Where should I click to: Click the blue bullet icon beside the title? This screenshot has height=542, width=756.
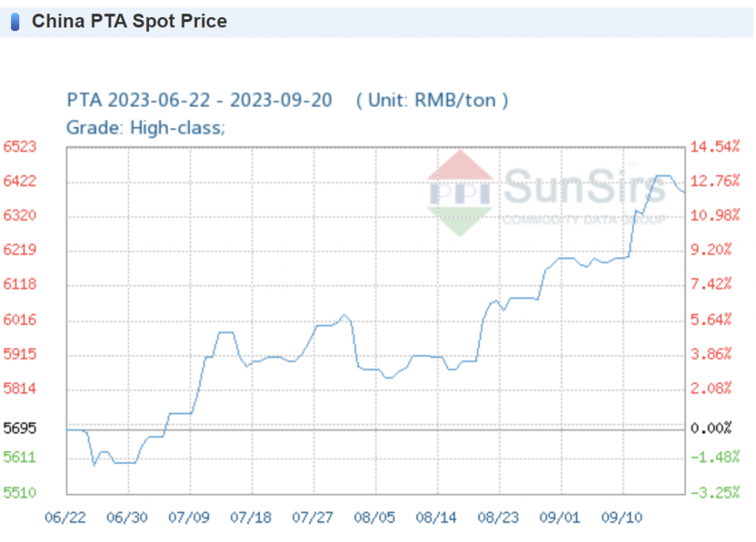click(x=15, y=22)
